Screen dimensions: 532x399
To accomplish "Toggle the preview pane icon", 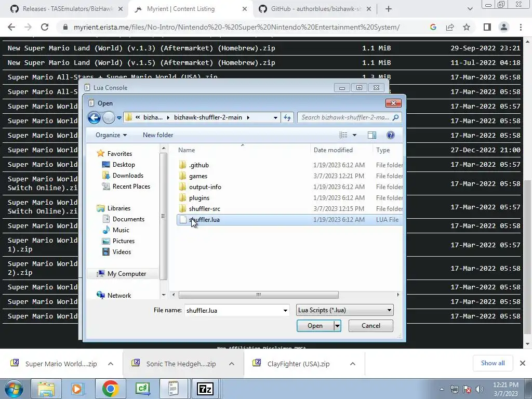I will click(x=372, y=135).
